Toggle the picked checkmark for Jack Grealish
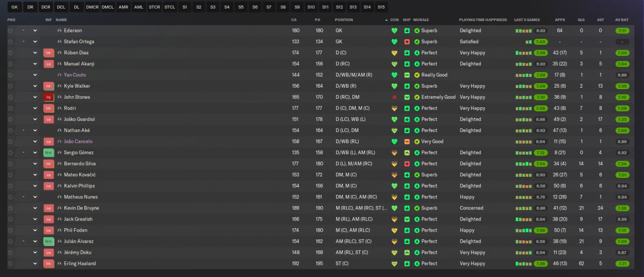The width and height of the screenshot is (644, 277). (10, 219)
